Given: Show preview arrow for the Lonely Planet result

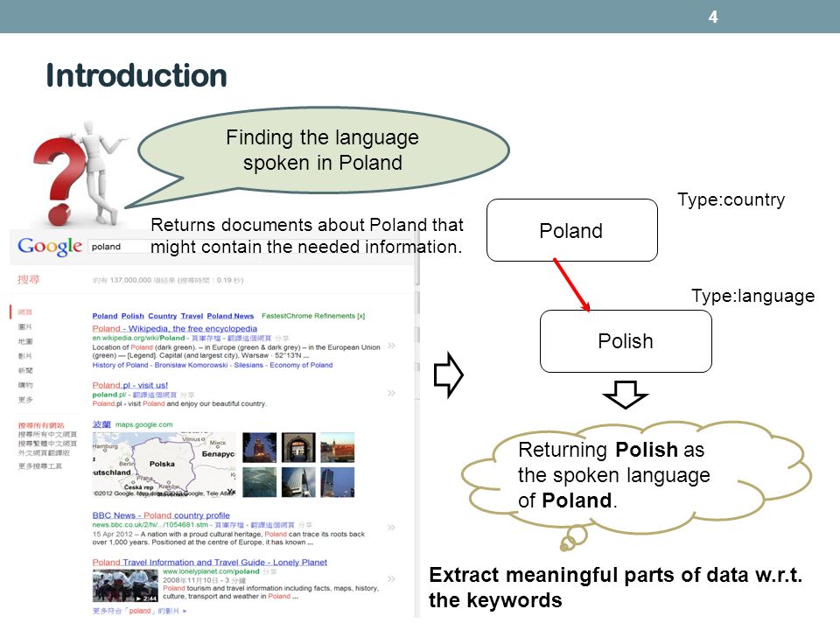Looking at the screenshot, I should 392,579.
